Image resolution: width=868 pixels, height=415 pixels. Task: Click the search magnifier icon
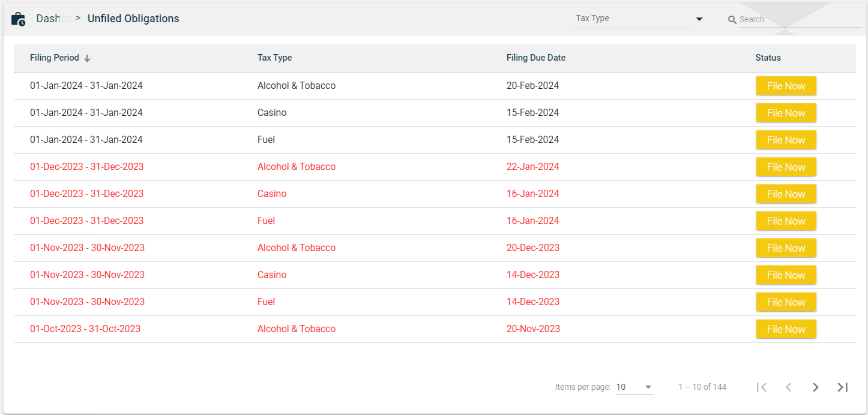click(x=732, y=20)
